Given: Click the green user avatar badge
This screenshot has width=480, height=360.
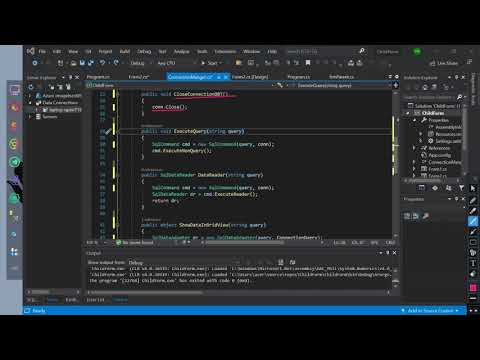Looking at the screenshot, I should click(x=417, y=51).
